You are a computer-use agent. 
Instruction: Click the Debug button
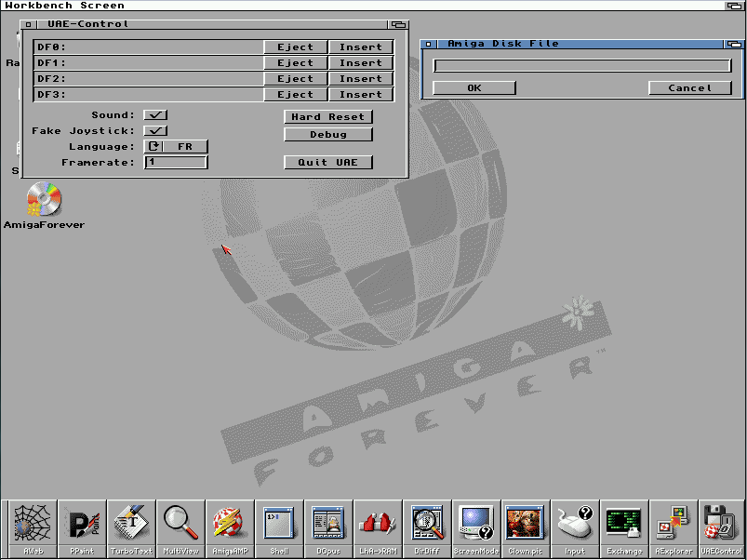point(328,134)
